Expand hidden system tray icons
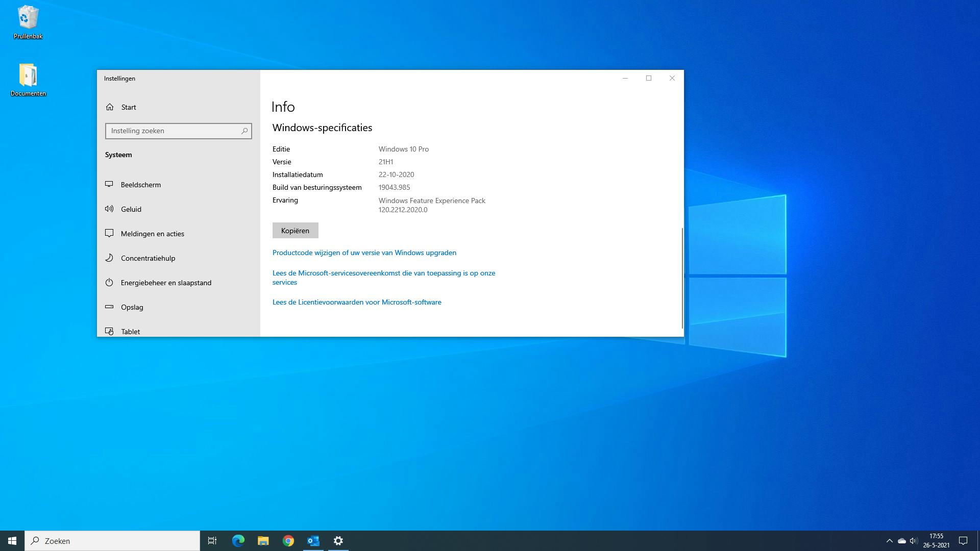 coord(889,541)
